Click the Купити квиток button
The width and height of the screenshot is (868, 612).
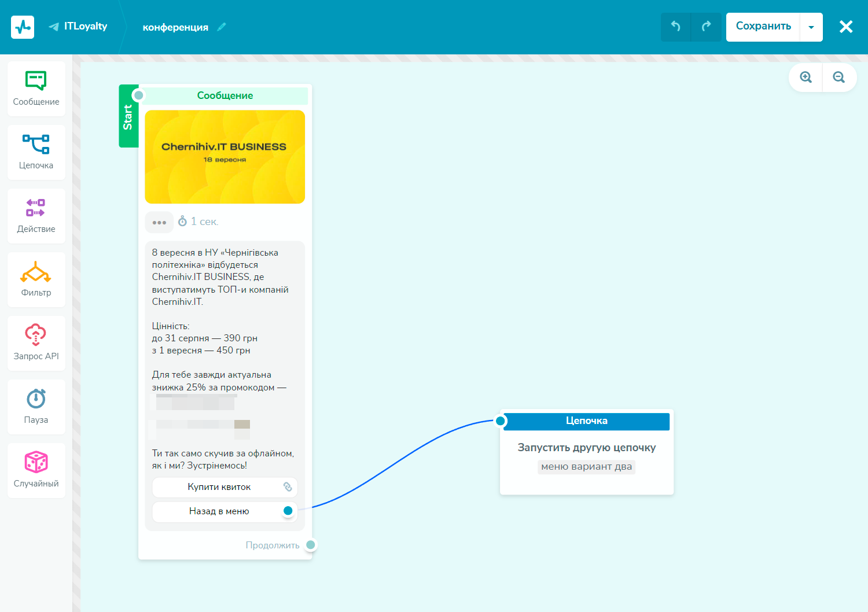pyautogui.click(x=225, y=487)
